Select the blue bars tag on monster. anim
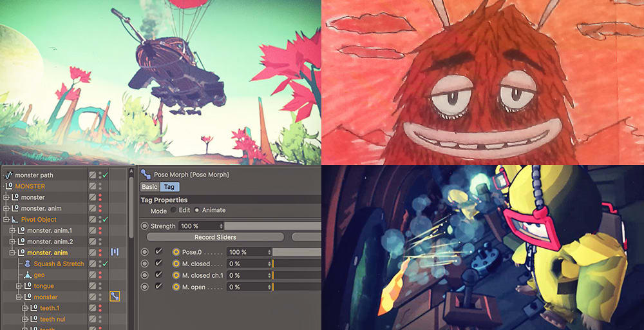Viewport: 644px width, 330px height. tap(115, 252)
